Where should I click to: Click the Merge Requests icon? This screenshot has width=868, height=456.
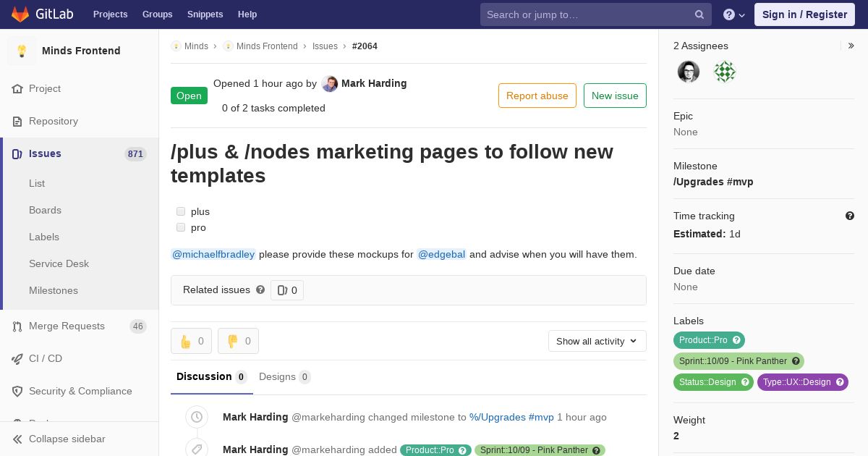coord(17,326)
